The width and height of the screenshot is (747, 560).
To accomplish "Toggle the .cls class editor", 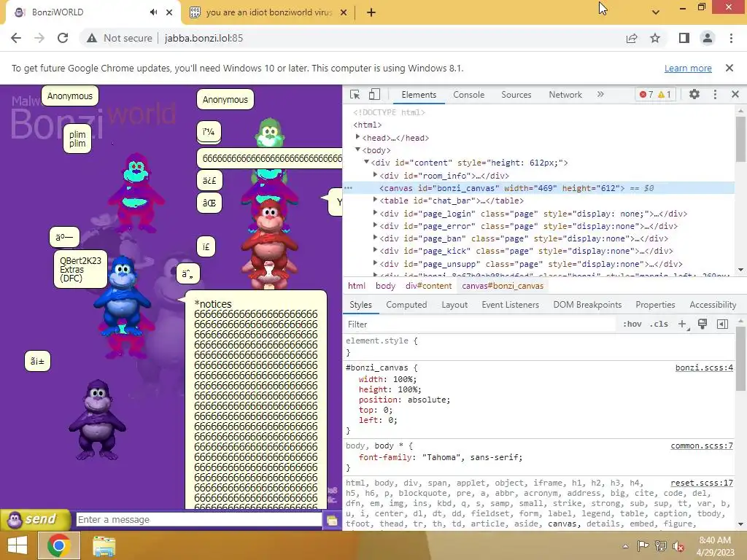I will coord(659,324).
